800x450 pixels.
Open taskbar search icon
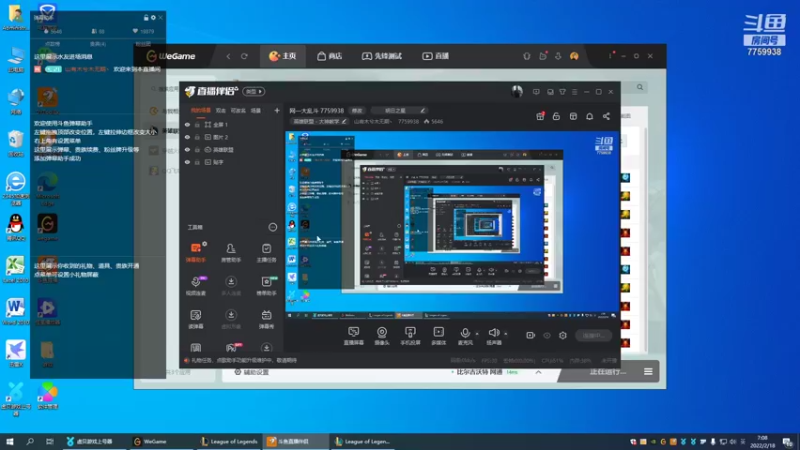(x=30, y=441)
